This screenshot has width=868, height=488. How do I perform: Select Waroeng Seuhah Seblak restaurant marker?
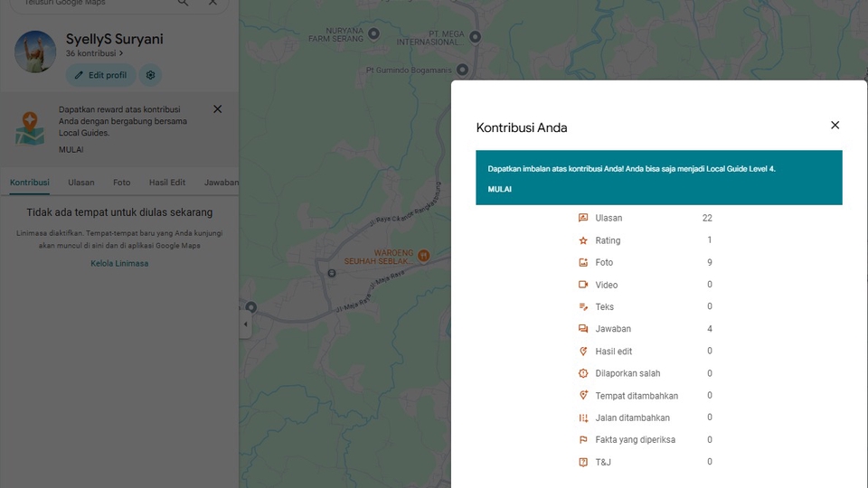(423, 256)
